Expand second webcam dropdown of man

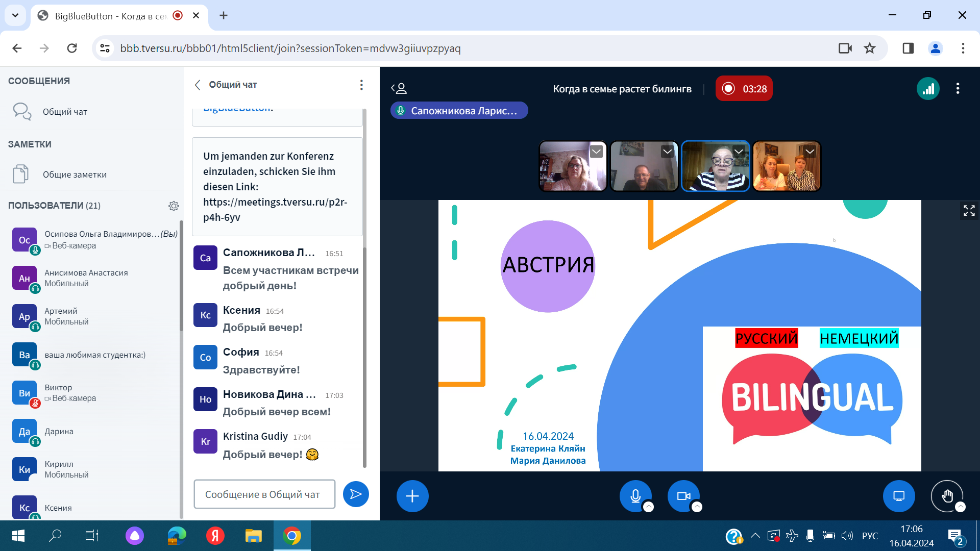point(667,152)
